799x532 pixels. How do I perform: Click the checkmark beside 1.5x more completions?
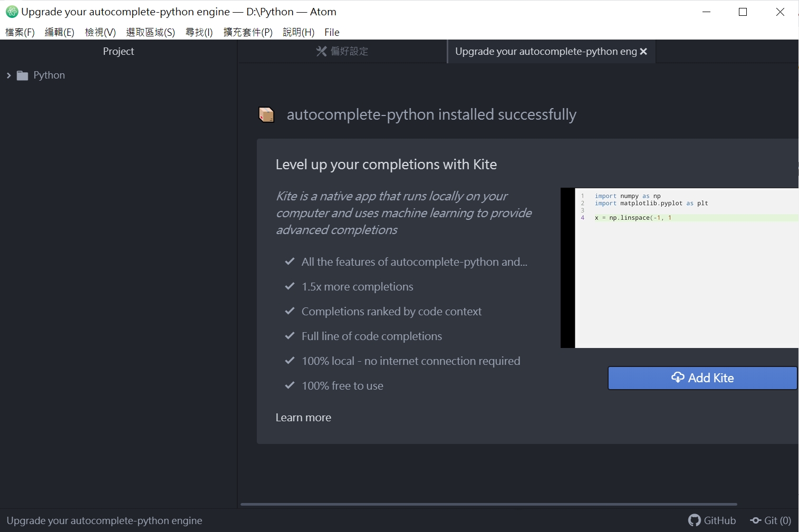click(290, 286)
